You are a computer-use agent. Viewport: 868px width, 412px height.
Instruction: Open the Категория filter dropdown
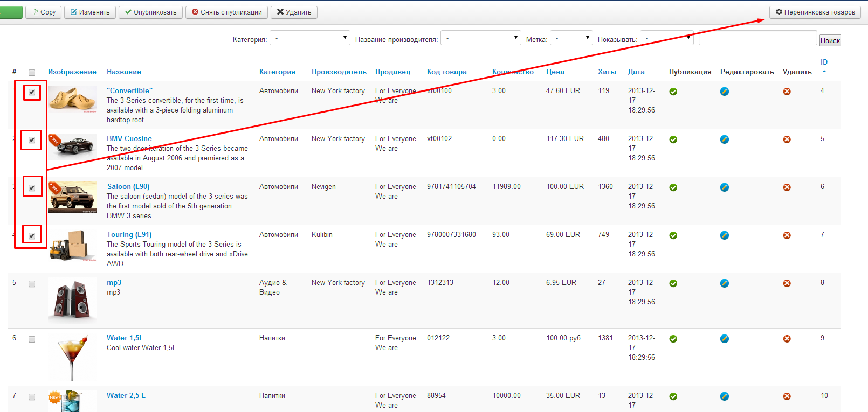(309, 38)
